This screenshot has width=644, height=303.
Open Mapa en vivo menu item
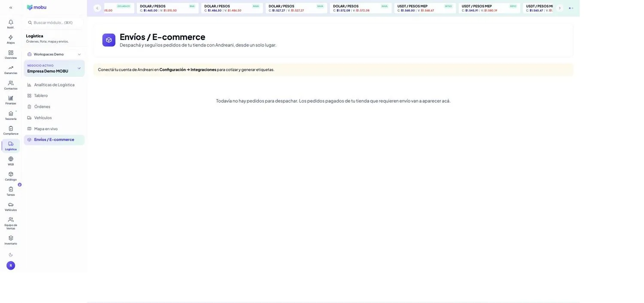point(54,129)
